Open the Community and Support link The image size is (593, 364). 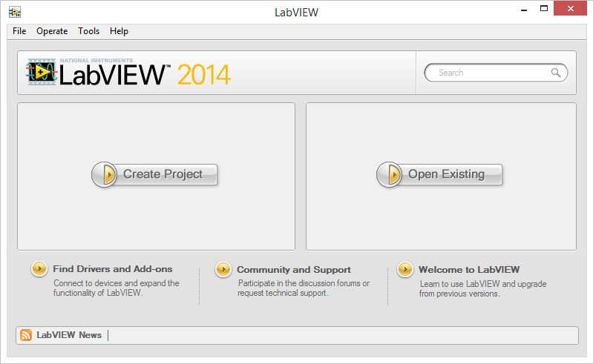[294, 270]
